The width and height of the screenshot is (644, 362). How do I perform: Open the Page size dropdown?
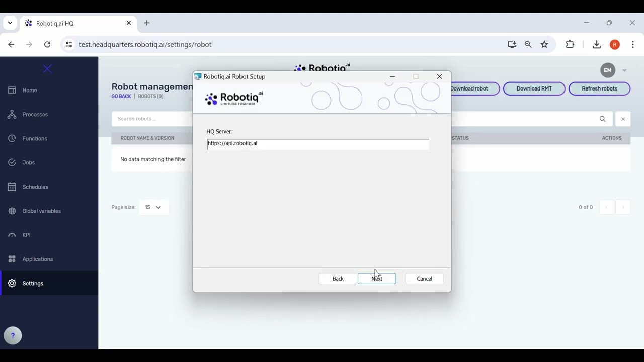pyautogui.click(x=153, y=207)
